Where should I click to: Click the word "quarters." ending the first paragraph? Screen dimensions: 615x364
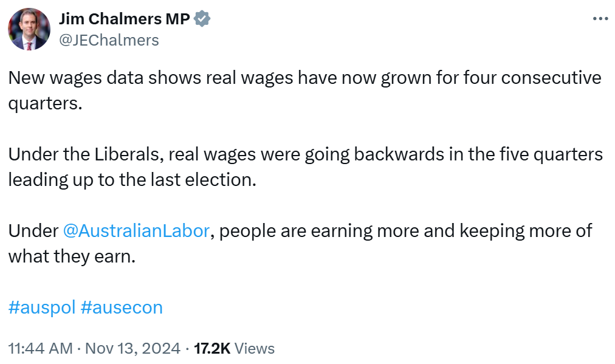click(x=44, y=104)
